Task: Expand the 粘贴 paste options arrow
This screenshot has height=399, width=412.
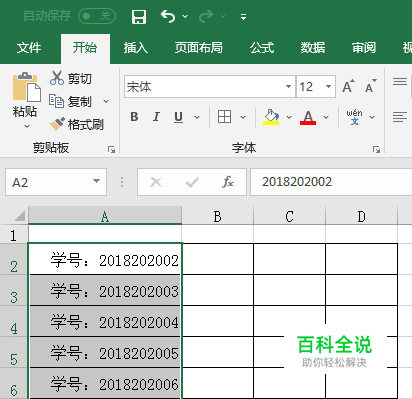Action: [x=27, y=126]
